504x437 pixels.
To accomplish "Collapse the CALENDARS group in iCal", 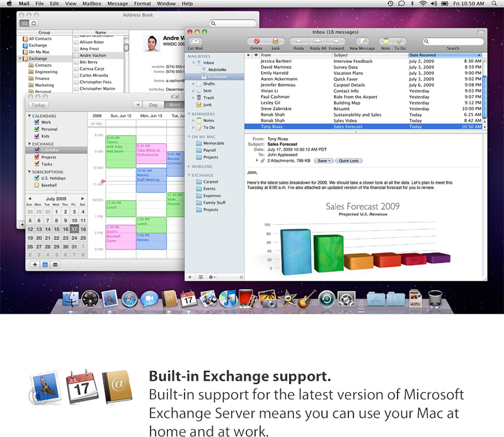I will point(29,116).
